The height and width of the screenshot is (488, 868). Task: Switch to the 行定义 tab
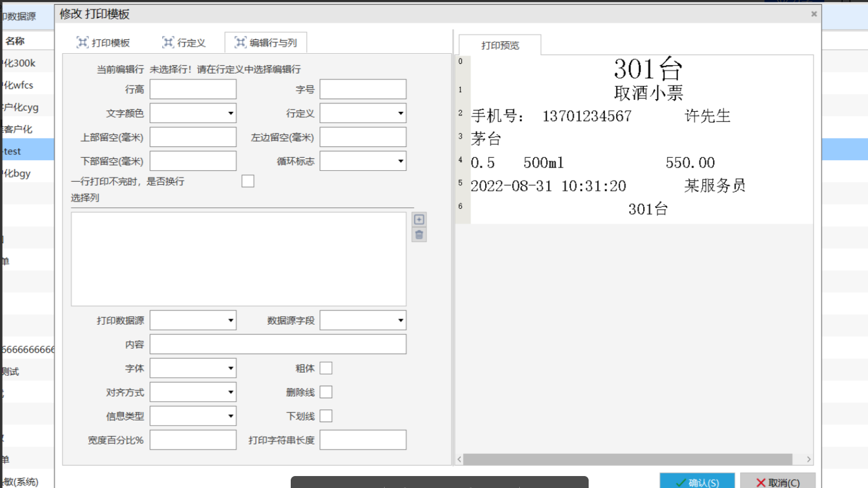point(184,43)
